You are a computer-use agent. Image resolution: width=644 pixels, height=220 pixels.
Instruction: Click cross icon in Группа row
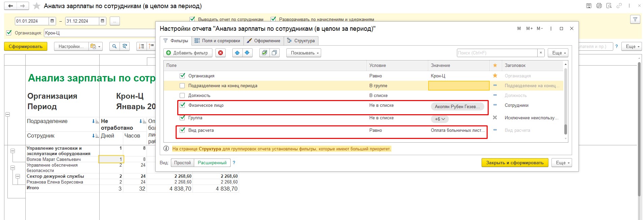coord(495,118)
